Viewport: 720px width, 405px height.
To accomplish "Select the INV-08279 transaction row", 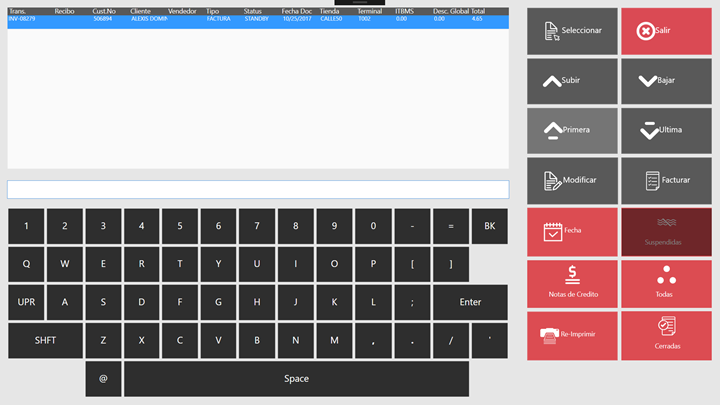I will [x=150, y=19].
